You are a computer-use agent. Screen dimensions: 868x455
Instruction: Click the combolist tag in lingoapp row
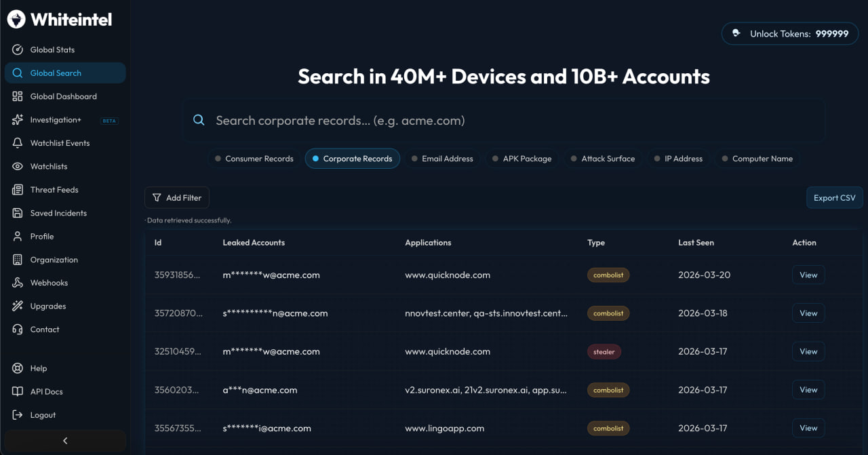point(608,429)
